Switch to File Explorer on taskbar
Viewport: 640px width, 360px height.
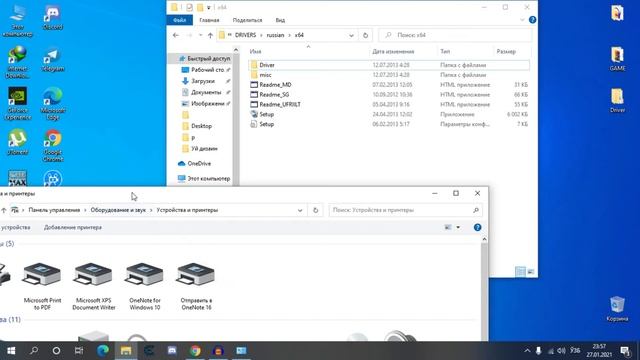pos(126,351)
